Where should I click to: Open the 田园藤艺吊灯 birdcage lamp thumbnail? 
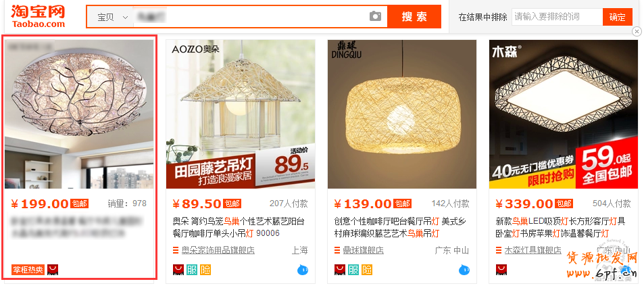tap(241, 114)
